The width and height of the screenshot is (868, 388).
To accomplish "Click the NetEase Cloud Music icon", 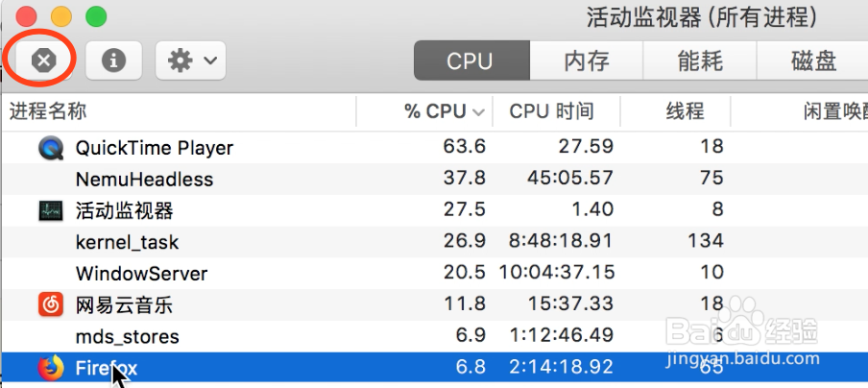I will pos(50,305).
